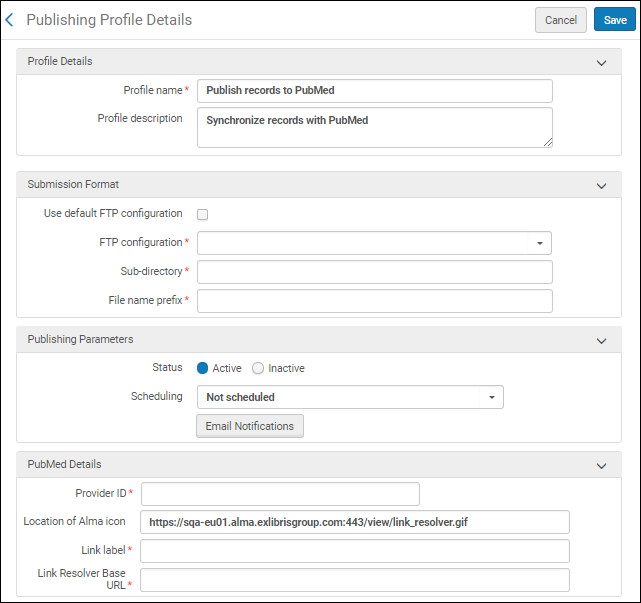Viewport: 641px width, 603px height.
Task: Collapse the Publishing Parameters section
Action: tap(601, 341)
